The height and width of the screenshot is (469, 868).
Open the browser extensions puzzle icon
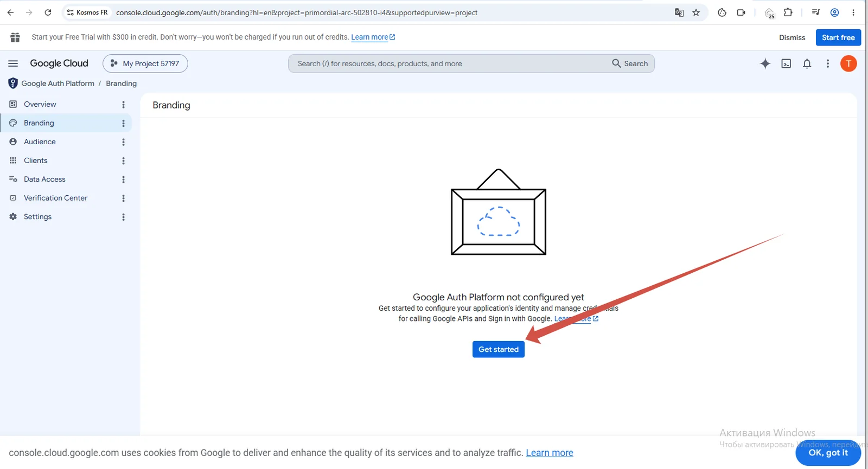(x=788, y=12)
